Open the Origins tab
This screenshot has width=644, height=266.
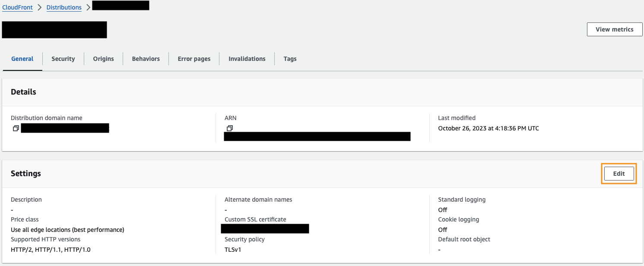[x=103, y=59]
